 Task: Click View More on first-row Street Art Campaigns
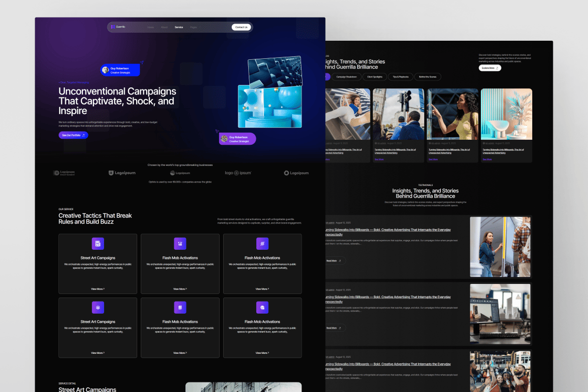[98, 289]
